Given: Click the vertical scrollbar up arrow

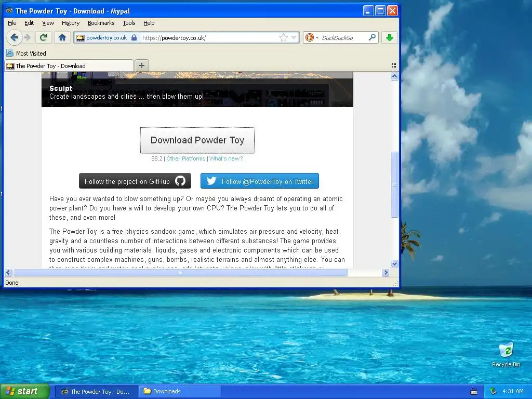Looking at the screenshot, I should click(x=394, y=76).
